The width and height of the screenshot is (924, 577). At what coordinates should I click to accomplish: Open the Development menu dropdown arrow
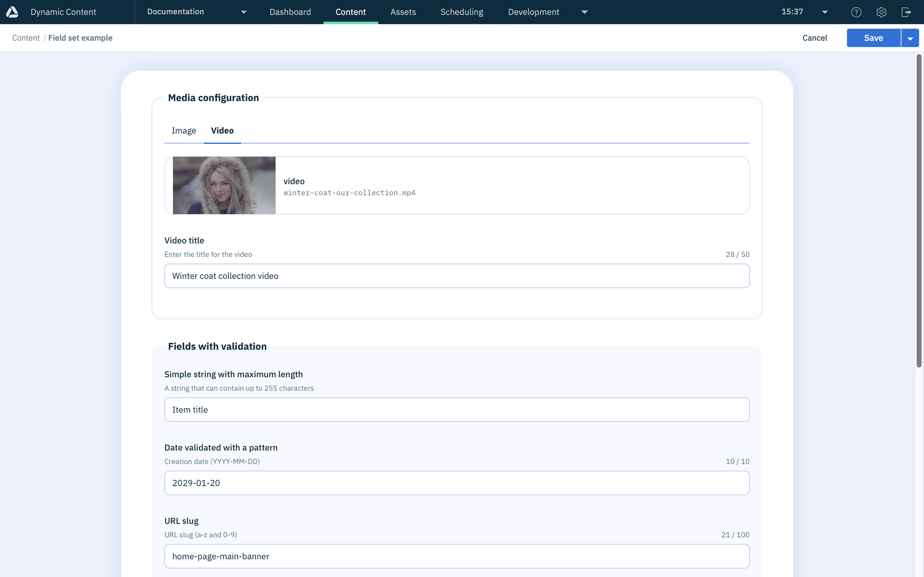[x=585, y=12]
